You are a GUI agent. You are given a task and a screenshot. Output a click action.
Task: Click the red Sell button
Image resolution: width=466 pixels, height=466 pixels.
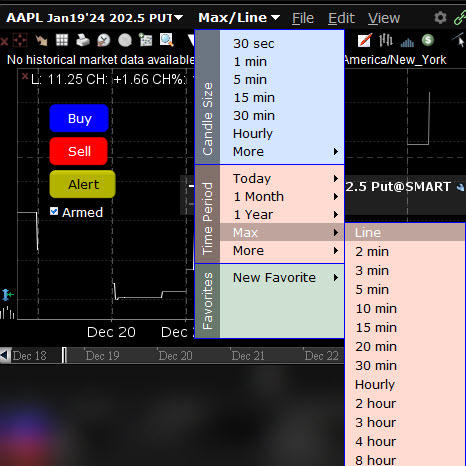(79, 151)
